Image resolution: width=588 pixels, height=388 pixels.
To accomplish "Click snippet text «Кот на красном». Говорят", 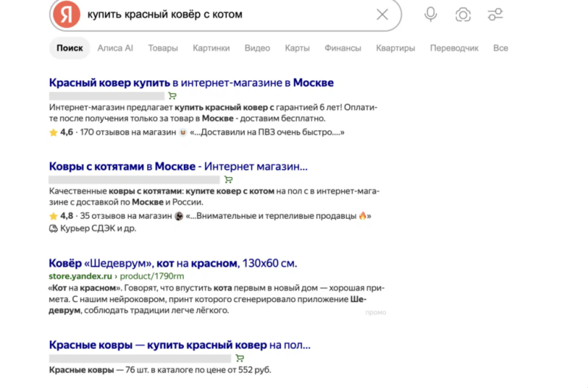I will [216, 299].
